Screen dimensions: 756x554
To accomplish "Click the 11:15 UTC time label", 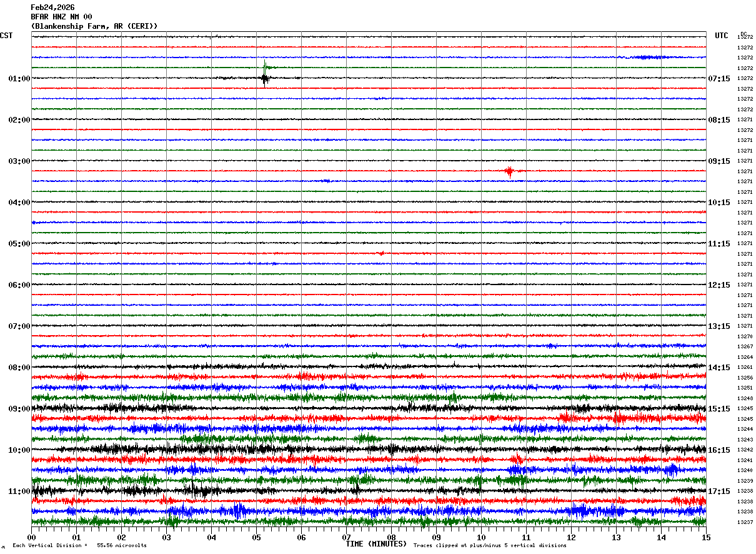I will click(x=719, y=244).
